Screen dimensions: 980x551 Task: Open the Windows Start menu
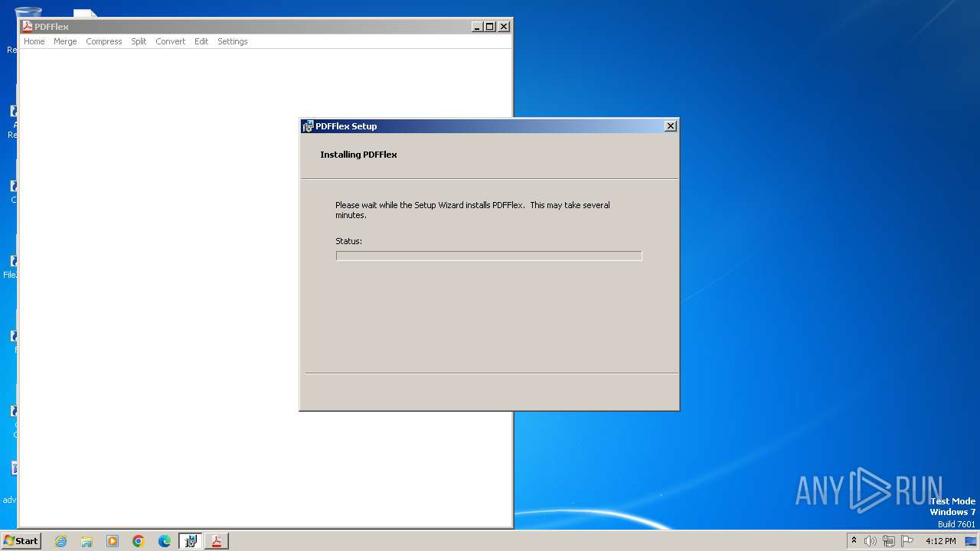[21, 540]
